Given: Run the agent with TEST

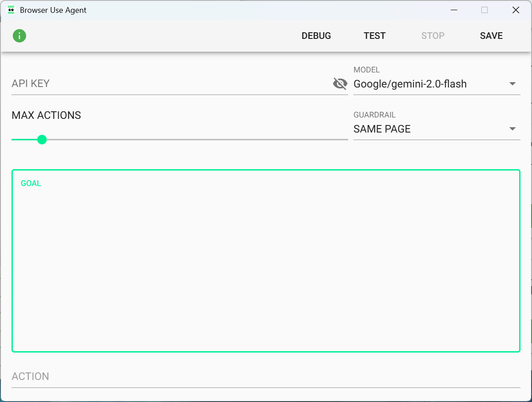Looking at the screenshot, I should coord(374,36).
